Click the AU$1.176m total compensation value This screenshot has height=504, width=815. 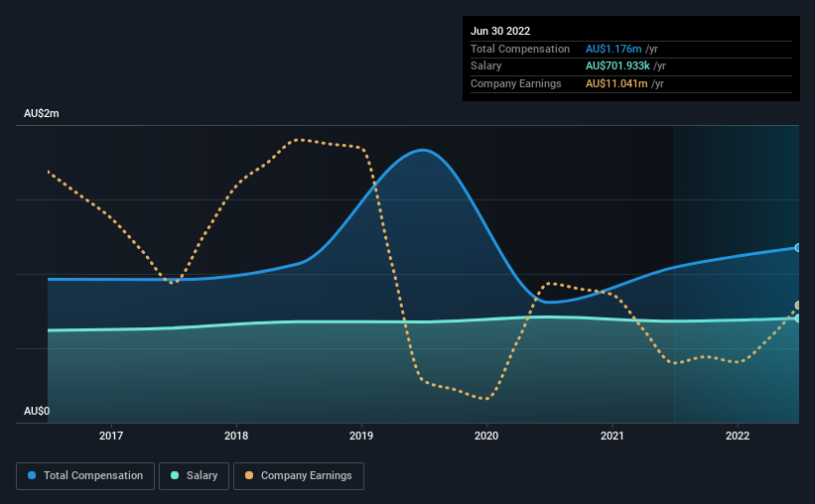pyautogui.click(x=613, y=49)
